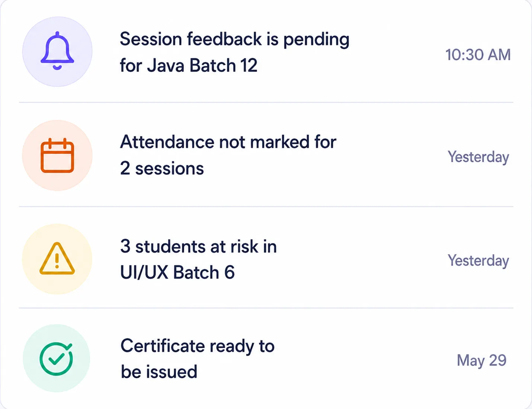532x409 pixels.
Task: Click Yesterday timestamp on the attendance notification
Action: pyautogui.click(x=478, y=157)
